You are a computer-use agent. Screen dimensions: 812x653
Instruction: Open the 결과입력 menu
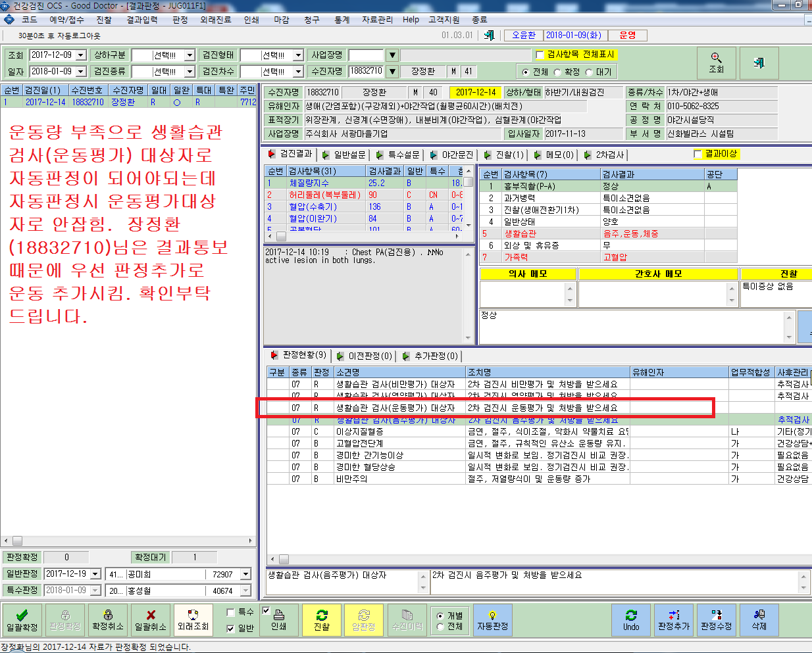(142, 20)
